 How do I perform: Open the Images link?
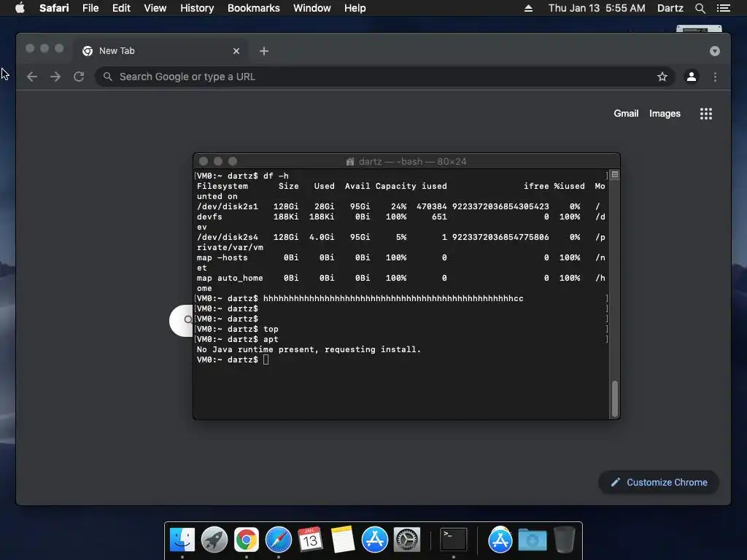(665, 113)
